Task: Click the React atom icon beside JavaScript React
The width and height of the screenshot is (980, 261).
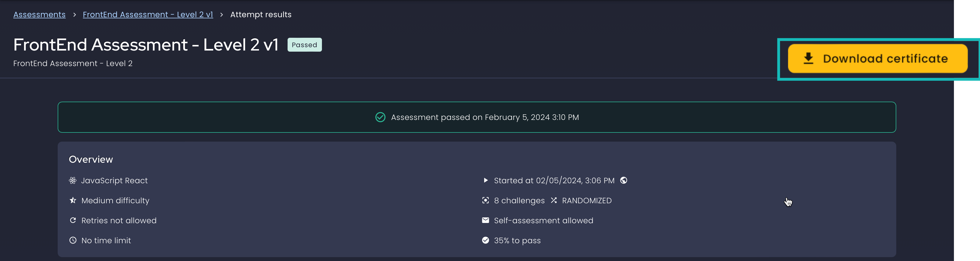Action: point(72,180)
